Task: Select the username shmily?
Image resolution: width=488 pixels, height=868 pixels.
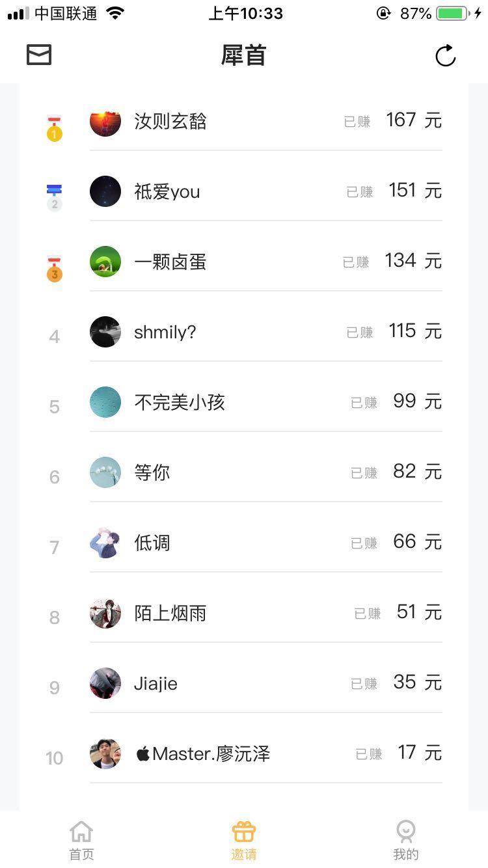Action: click(165, 332)
